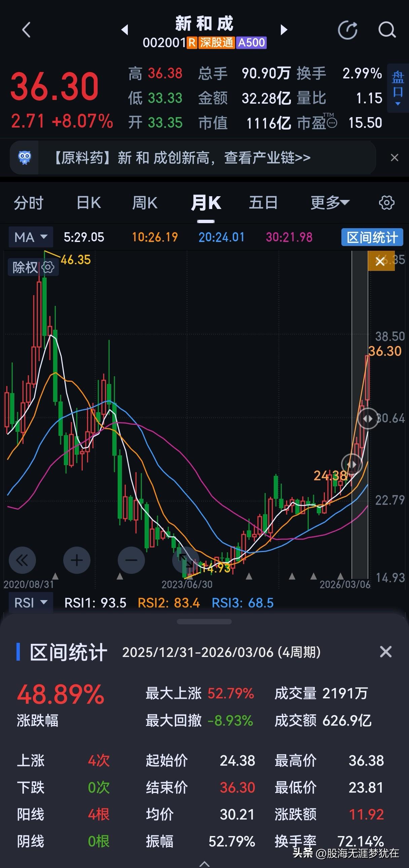The width and height of the screenshot is (409, 868).
Task: Tap the current price 36.30
Action: [54, 86]
